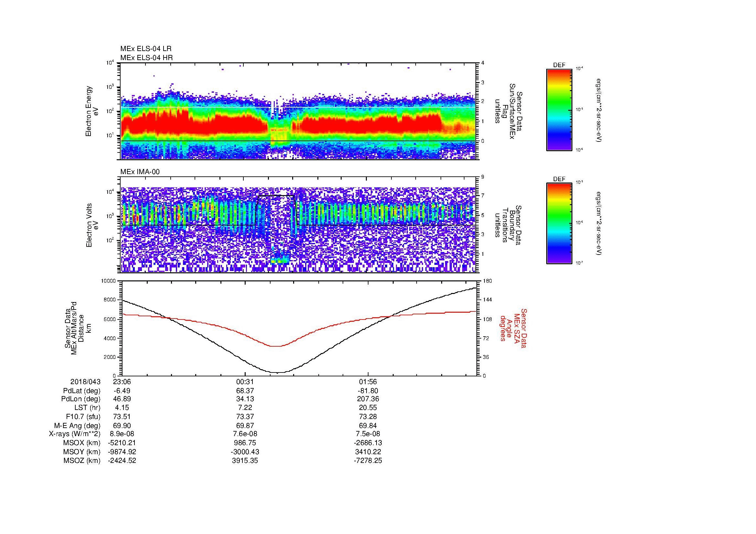Click the 'MEx ELS-04 LR' plot title
This screenshot has width=756, height=534.
click(x=146, y=49)
